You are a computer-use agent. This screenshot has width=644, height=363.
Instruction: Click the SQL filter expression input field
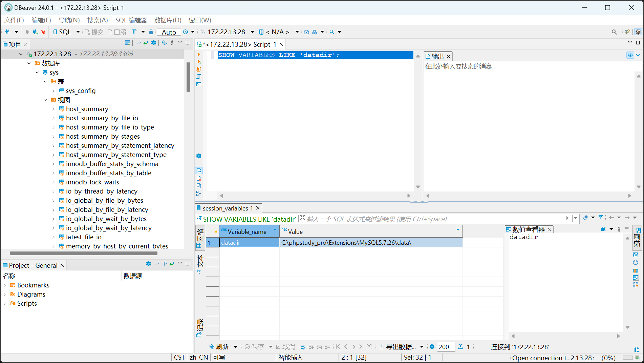click(435, 219)
